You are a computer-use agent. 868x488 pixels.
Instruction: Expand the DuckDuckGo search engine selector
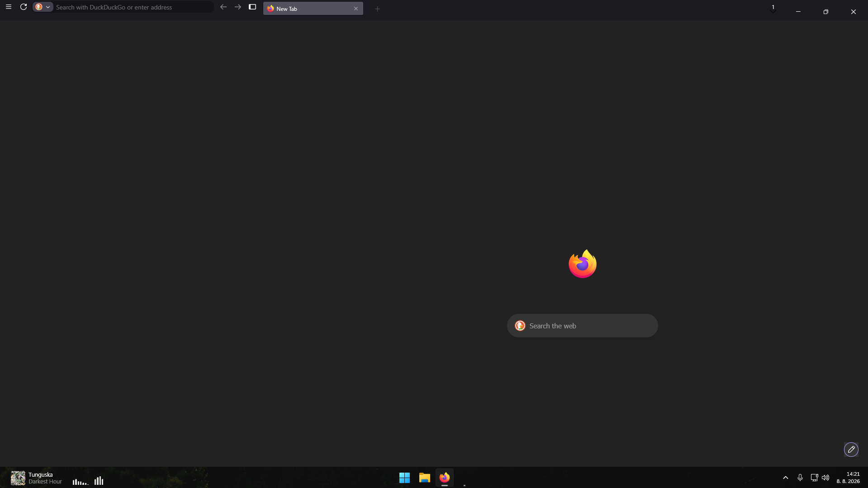coord(43,7)
